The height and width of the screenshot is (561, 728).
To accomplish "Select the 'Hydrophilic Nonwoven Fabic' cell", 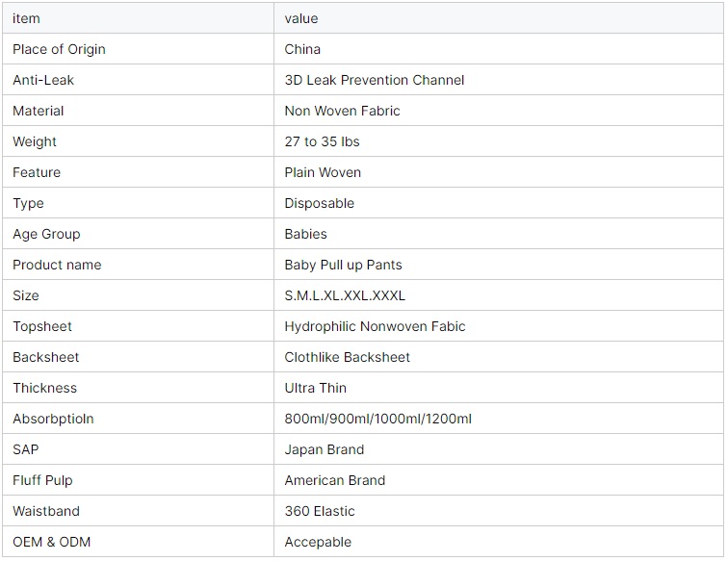I will (x=375, y=326).
